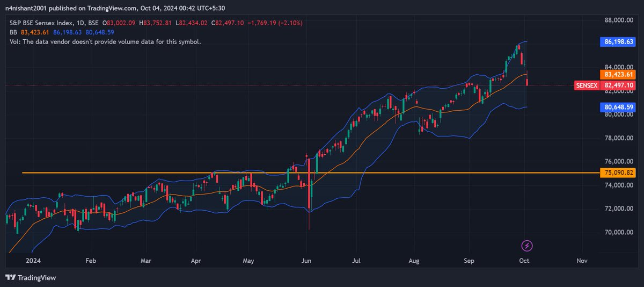Click the change value −1,769.19 (−2.10%)
644x287 pixels.
pos(275,23)
